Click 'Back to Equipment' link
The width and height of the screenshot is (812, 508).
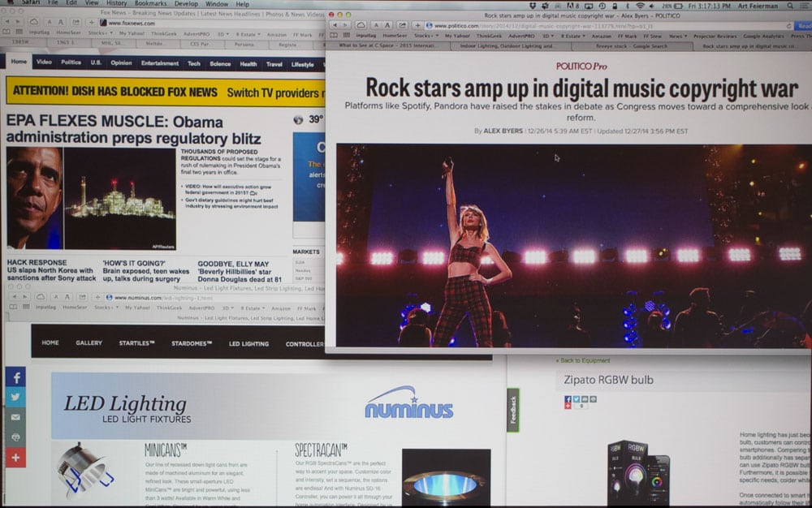[582, 360]
